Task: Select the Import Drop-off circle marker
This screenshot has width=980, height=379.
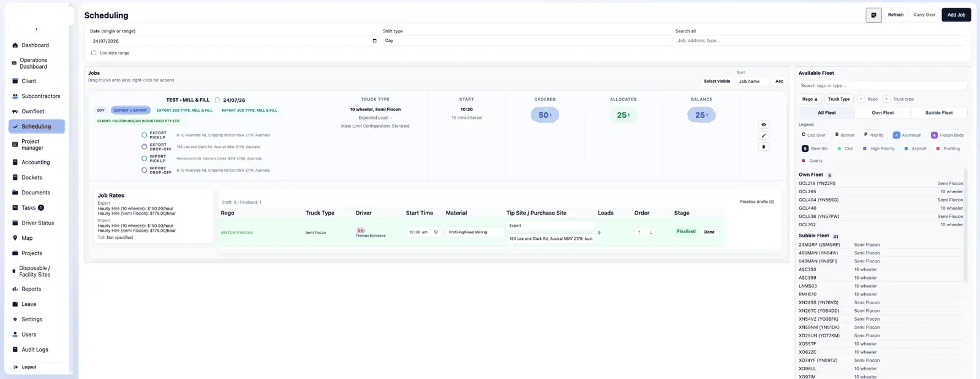Action: point(145,170)
